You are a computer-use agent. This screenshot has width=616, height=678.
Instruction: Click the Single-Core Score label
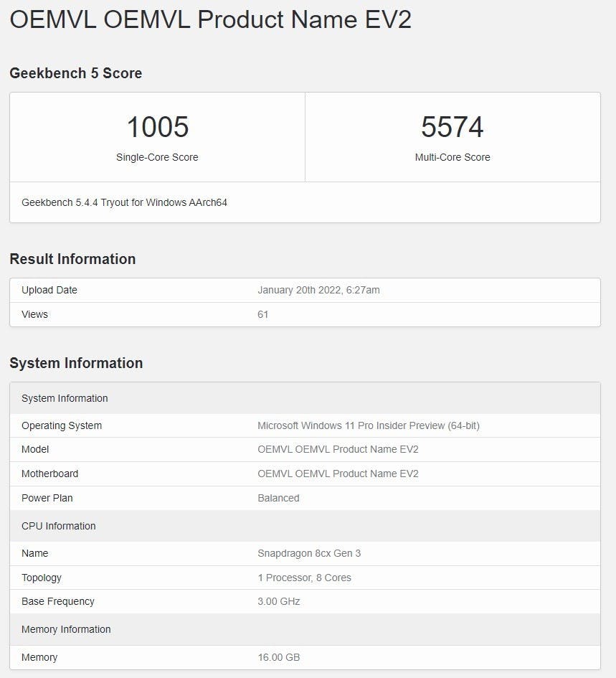[157, 157]
